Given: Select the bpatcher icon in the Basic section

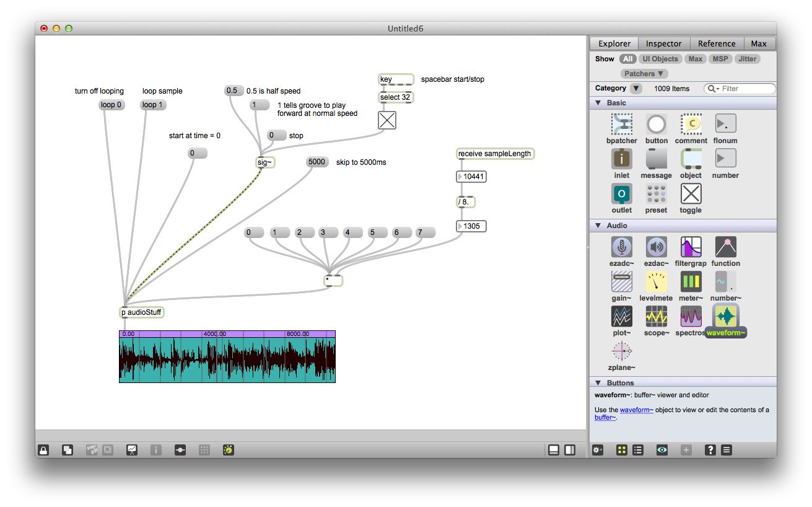Looking at the screenshot, I should 621,123.
